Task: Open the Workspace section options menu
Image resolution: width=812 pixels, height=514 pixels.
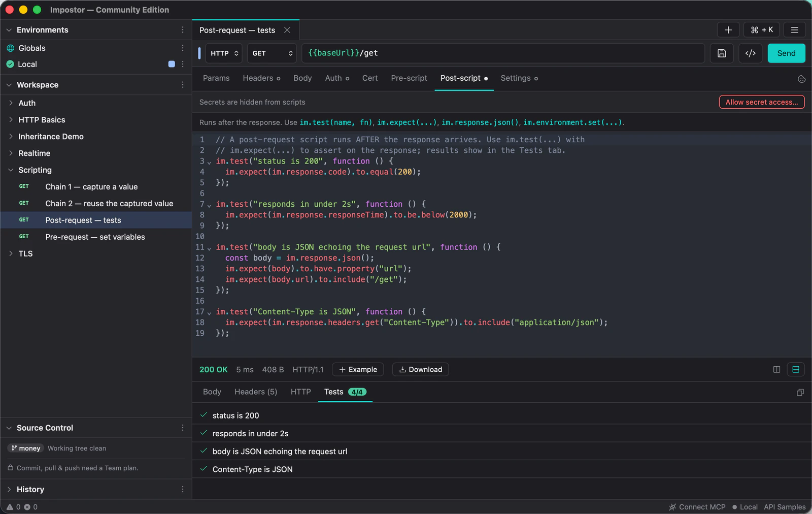Action: pyautogui.click(x=183, y=85)
